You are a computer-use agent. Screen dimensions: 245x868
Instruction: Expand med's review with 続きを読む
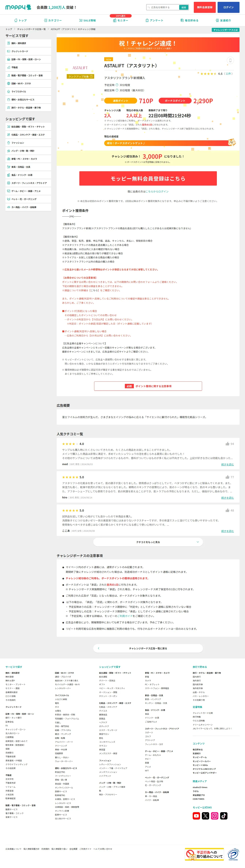227,464
